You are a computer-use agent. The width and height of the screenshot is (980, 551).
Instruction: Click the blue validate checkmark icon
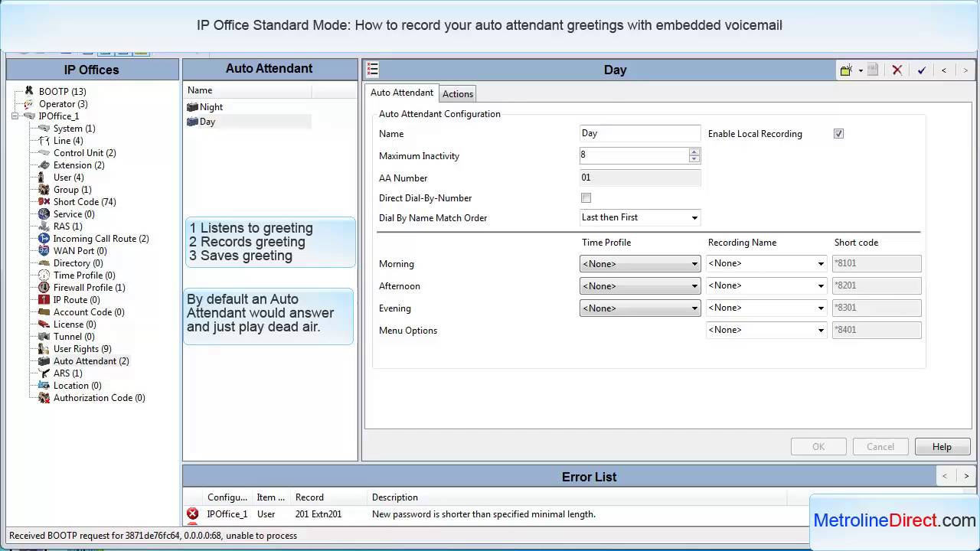coord(922,70)
